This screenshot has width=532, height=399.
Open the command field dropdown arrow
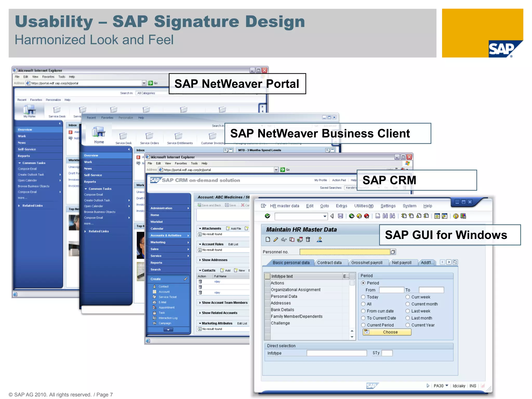pyautogui.click(x=325, y=216)
